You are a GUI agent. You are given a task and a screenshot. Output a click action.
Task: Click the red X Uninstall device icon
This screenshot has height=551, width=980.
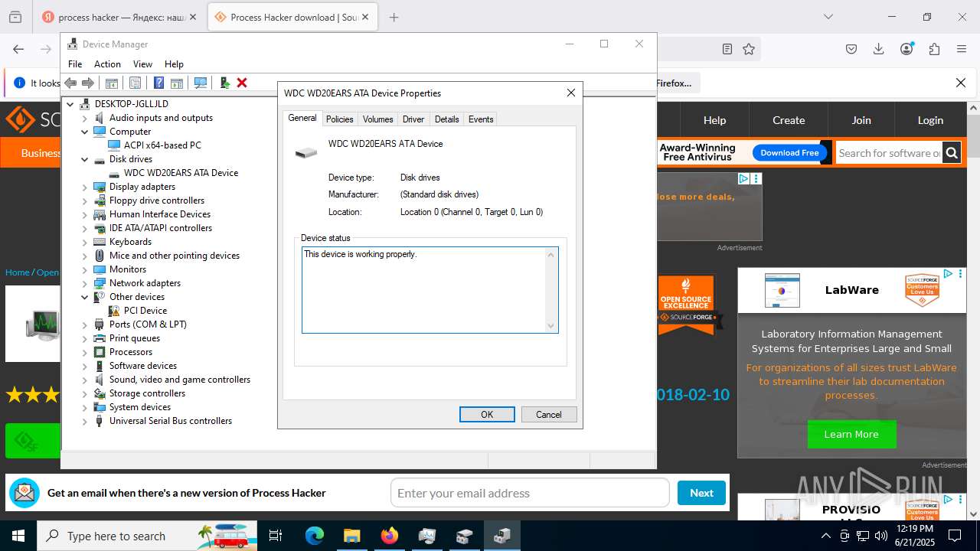(x=242, y=83)
